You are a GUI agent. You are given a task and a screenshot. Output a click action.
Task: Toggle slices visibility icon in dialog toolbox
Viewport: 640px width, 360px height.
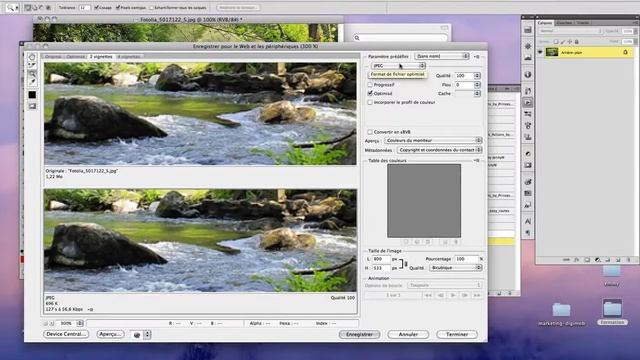click(x=32, y=106)
